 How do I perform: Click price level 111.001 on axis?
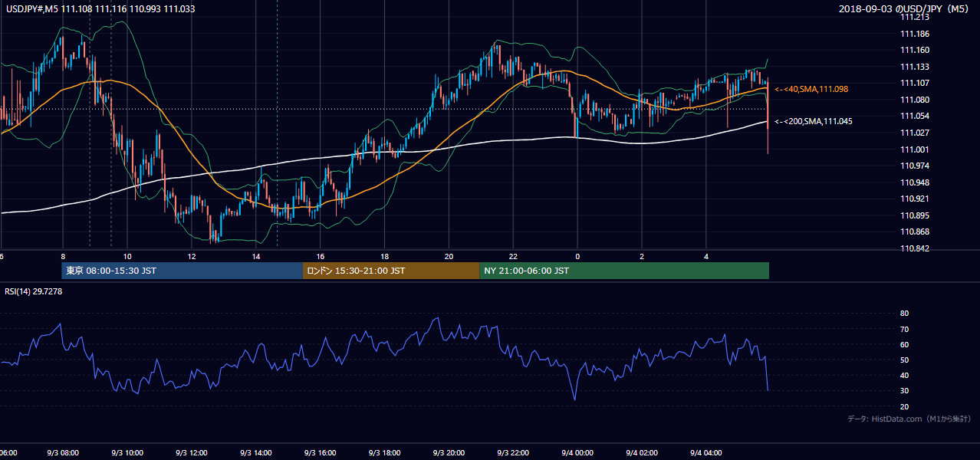click(916, 149)
